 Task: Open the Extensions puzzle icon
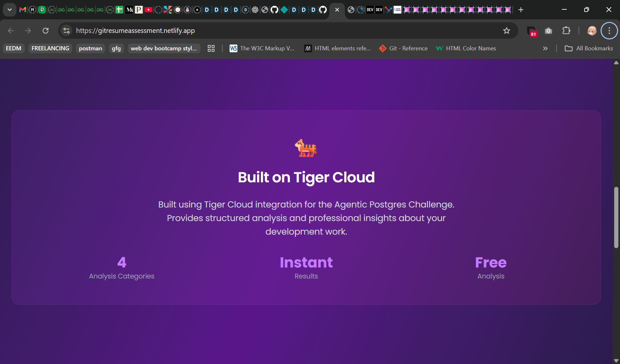(x=566, y=31)
